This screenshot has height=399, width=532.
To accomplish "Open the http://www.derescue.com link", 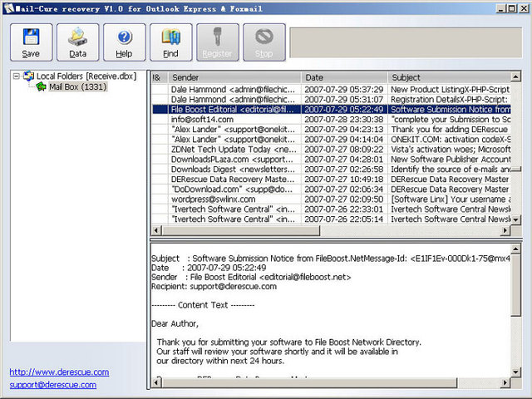I will tap(59, 372).
